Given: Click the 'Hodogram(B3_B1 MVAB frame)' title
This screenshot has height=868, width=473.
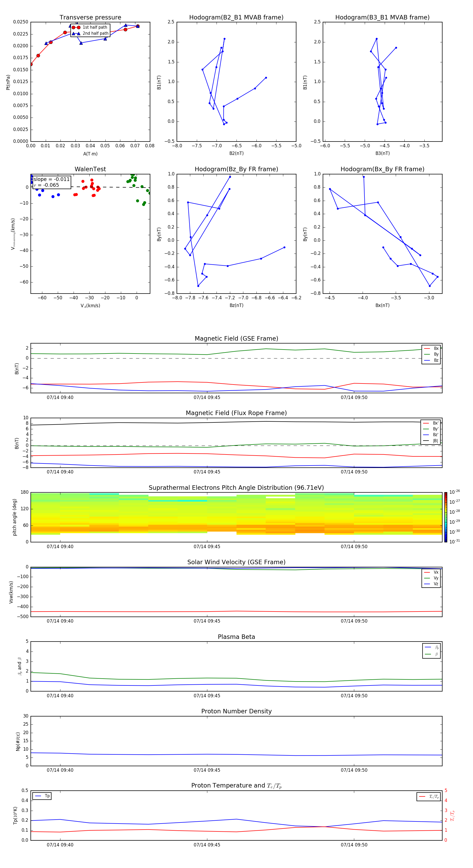Looking at the screenshot, I should (382, 18).
